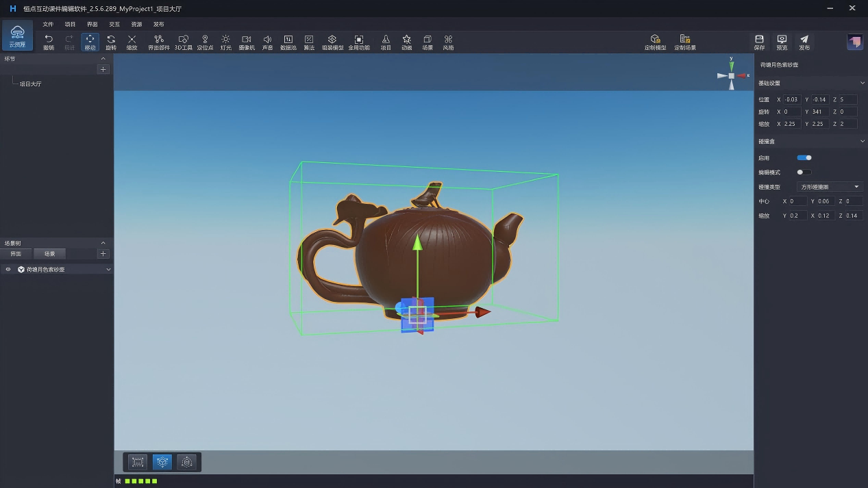
Task: Toggle the middle gizmo mode button above timeline
Action: click(162, 462)
